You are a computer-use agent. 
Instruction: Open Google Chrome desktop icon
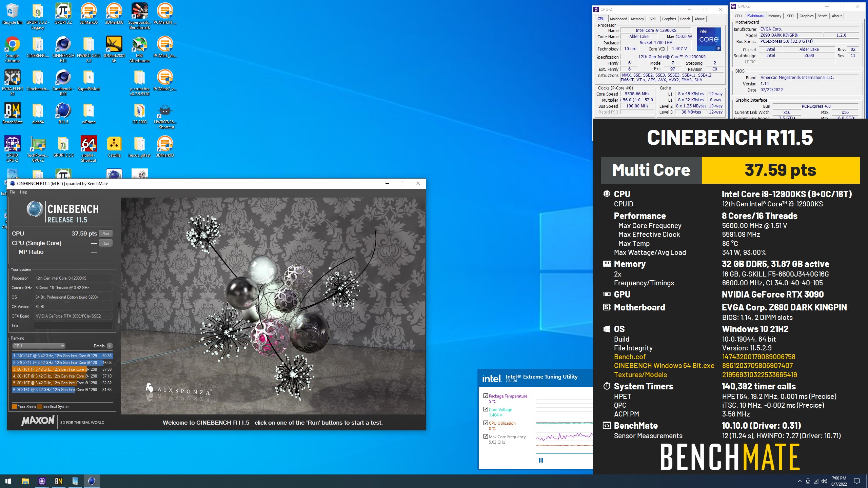pyautogui.click(x=13, y=49)
